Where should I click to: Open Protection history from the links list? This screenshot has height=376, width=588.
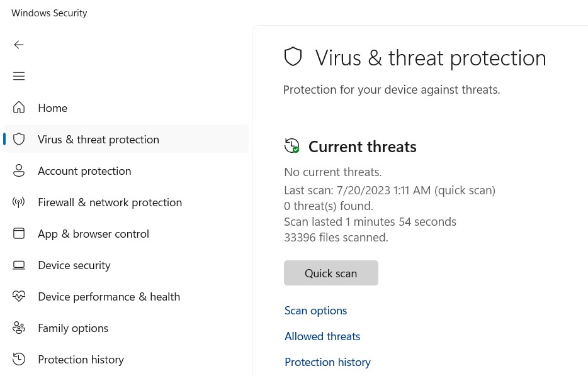tap(327, 362)
